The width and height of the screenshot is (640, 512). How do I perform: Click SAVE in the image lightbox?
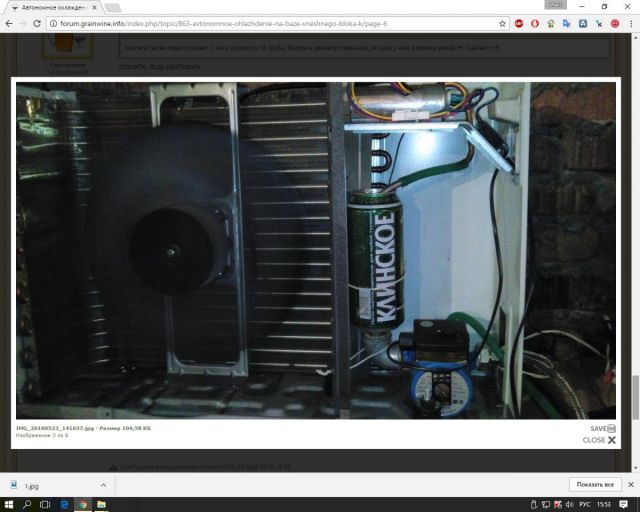(x=602, y=428)
